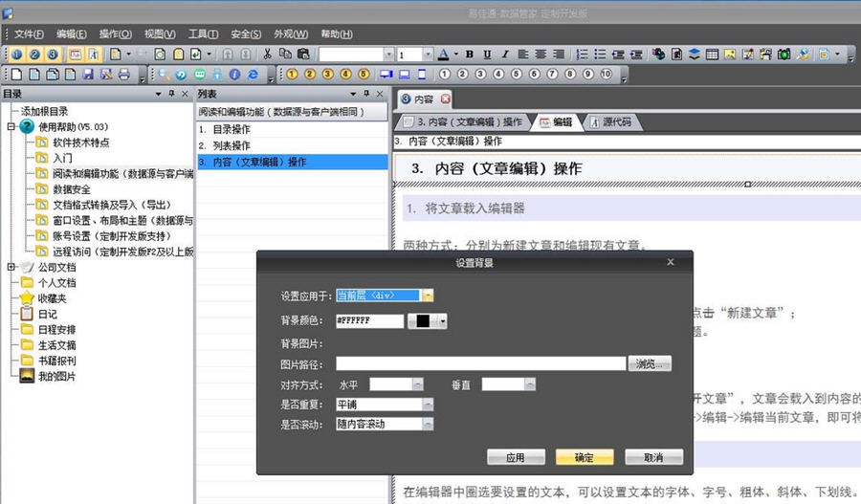Open the 工具(T) menu
Viewport: 861px width, 504px height.
point(203,34)
